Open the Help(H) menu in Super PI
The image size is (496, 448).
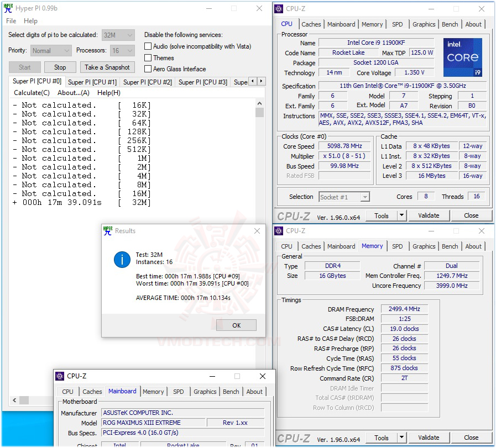(x=109, y=93)
